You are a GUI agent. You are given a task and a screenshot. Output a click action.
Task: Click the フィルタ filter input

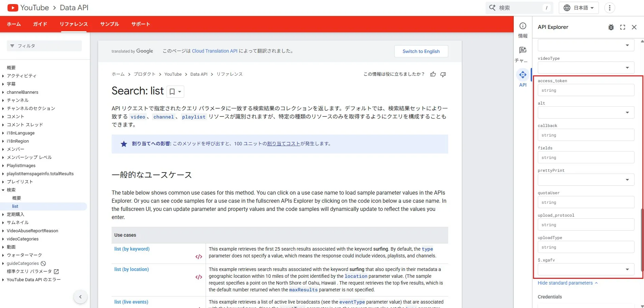pos(44,46)
